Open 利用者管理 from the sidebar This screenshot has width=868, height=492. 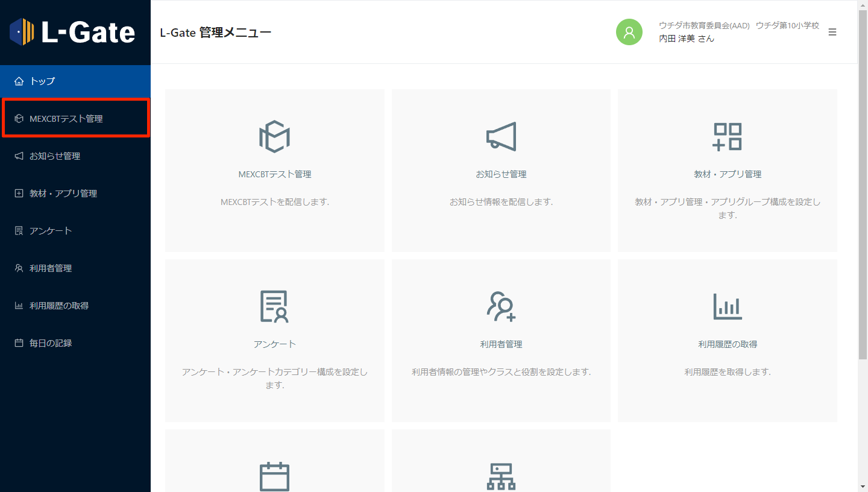point(75,268)
